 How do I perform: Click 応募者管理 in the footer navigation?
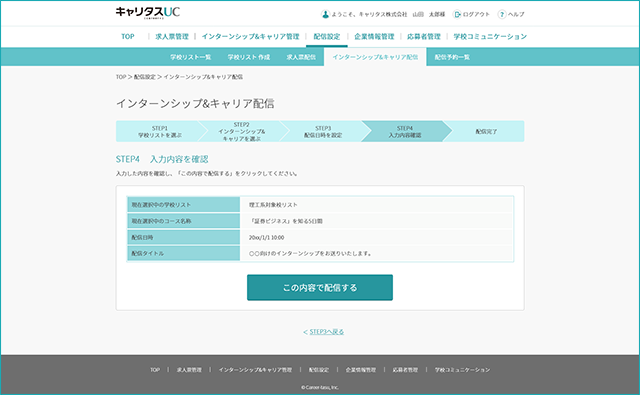tap(405, 370)
